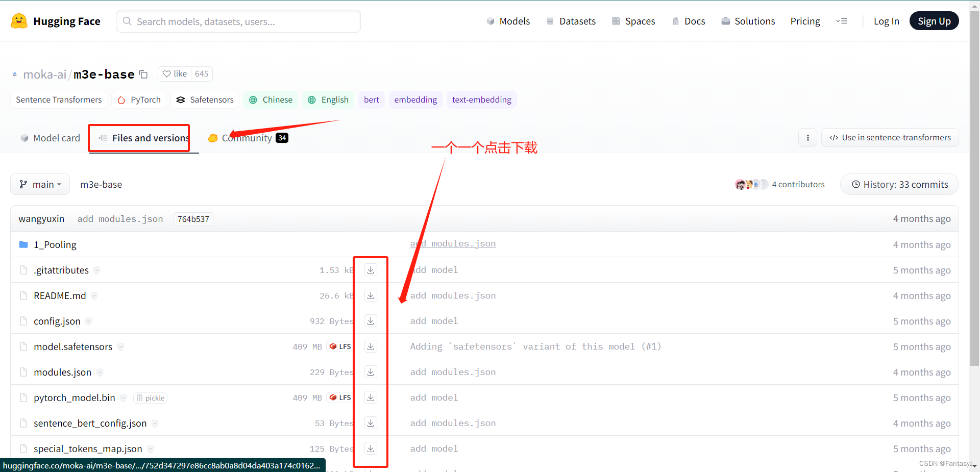This screenshot has width=980, height=472.
Task: Click safety check icon beside config.json
Action: click(89, 321)
